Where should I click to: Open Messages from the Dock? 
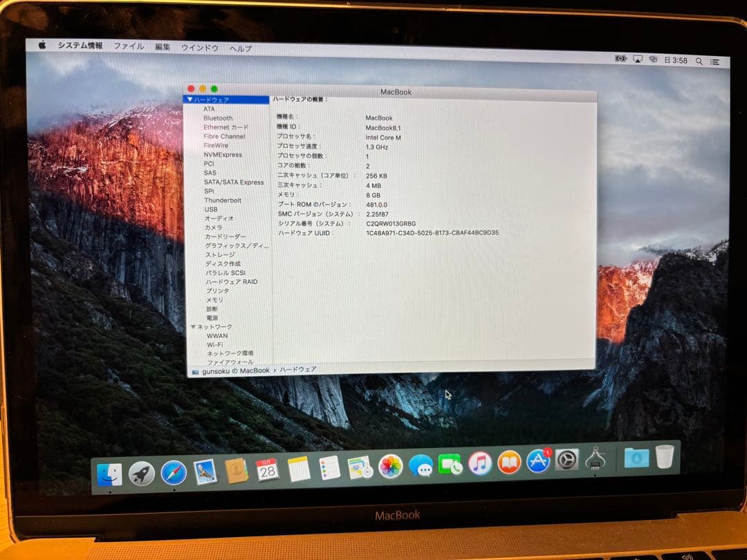pyautogui.click(x=422, y=465)
